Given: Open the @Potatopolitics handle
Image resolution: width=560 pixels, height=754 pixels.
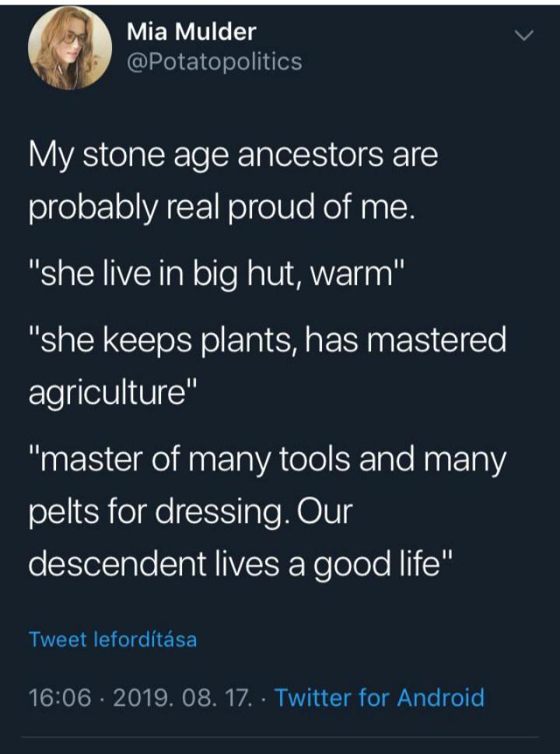Looking at the screenshot, I should tap(213, 61).
